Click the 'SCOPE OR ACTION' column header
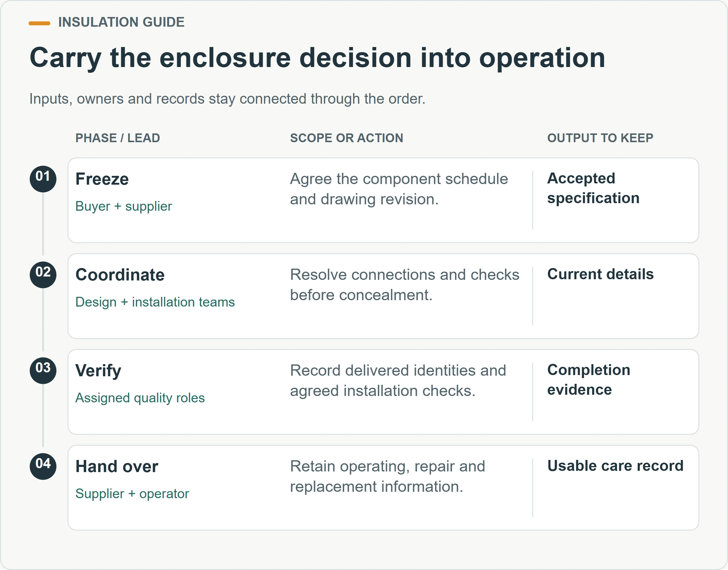Viewport: 728px width, 570px height. pos(346,138)
